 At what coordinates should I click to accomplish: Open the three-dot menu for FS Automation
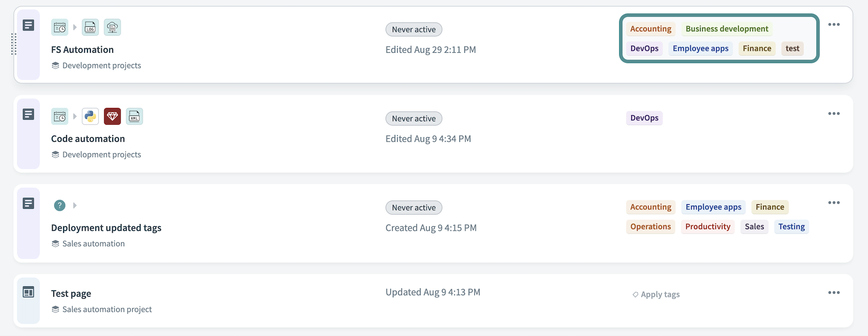[834, 24]
